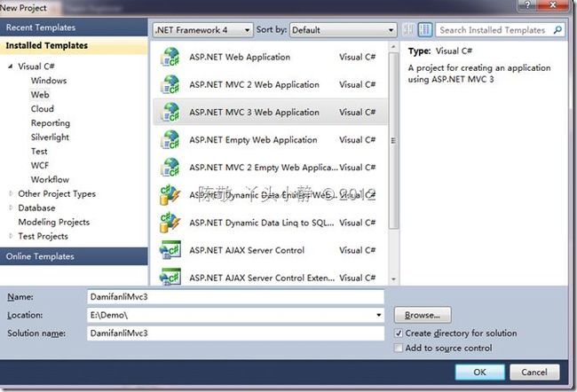Select the Dynamic Data Entities template icon
This screenshot has height=392, width=577.
click(x=170, y=195)
